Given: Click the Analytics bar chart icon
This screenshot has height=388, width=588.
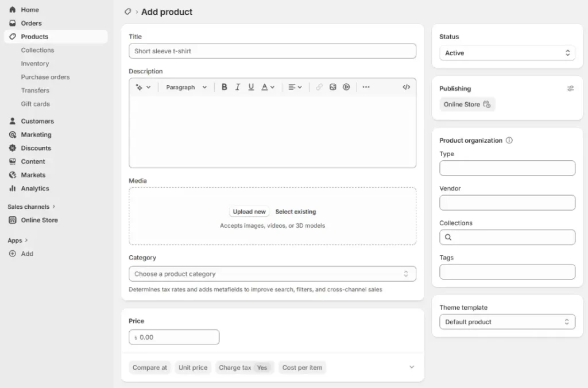Looking at the screenshot, I should pos(13,189).
